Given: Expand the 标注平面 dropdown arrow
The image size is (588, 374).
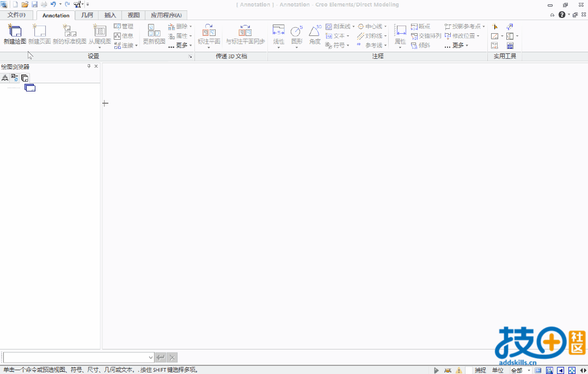Looking at the screenshot, I should [209, 48].
